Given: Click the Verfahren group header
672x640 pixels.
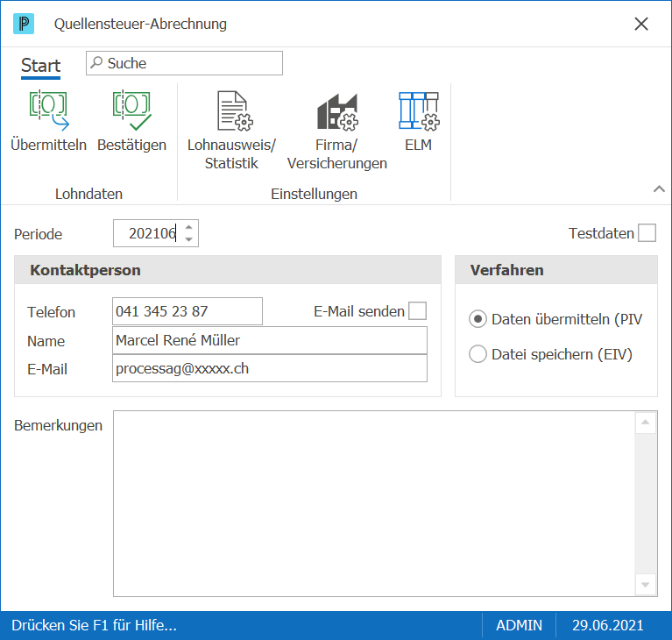Looking at the screenshot, I should point(555,270).
